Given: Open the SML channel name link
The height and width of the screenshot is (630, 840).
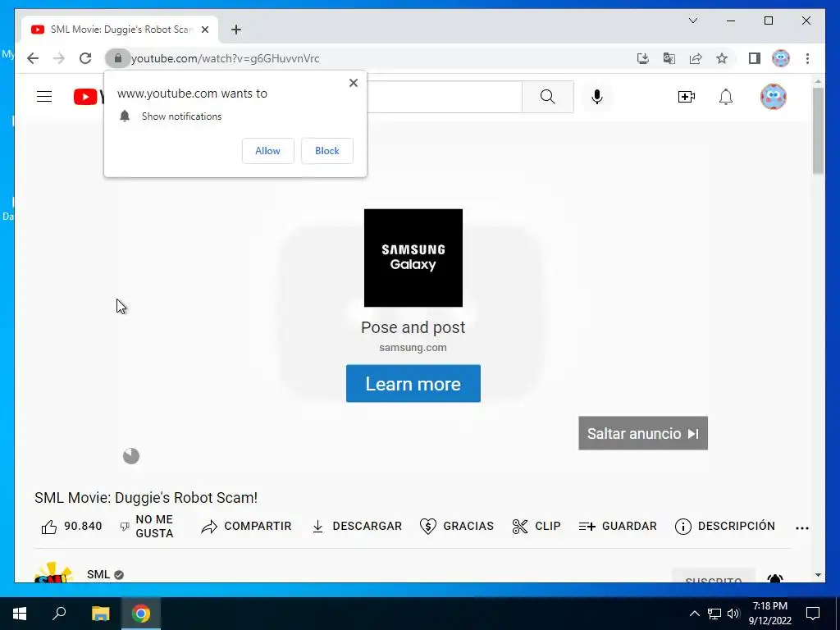Looking at the screenshot, I should [98, 574].
